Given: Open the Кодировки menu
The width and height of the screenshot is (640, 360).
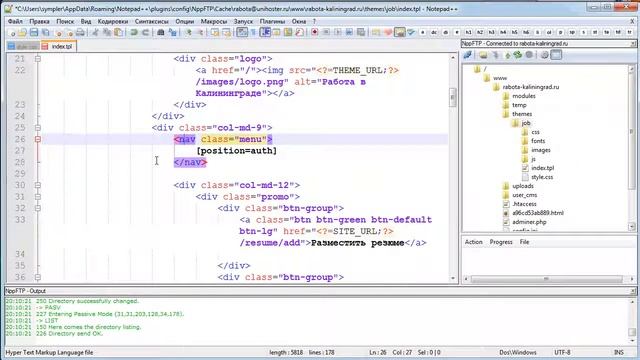Looking at the screenshot, I should pos(113,21).
